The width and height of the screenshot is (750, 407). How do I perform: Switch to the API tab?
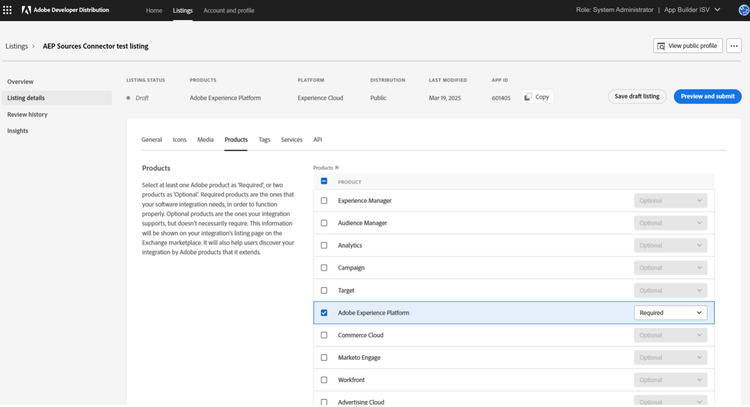pos(318,140)
